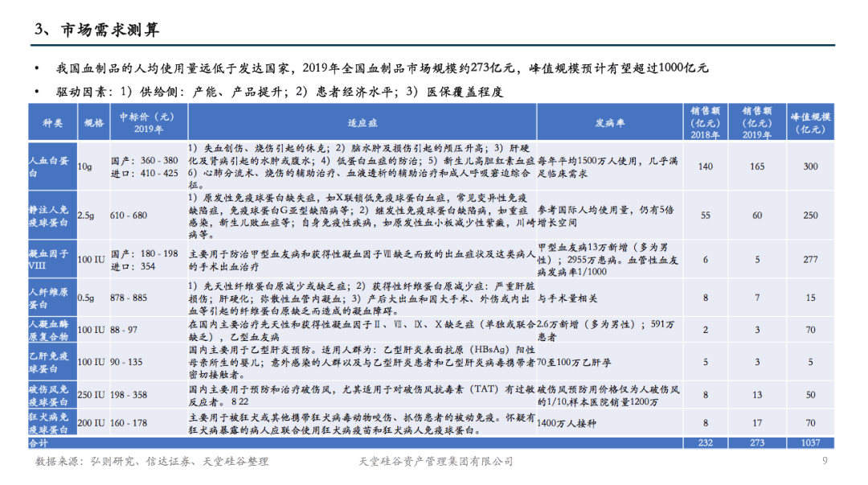Click the 合计 total row label

coord(40,443)
